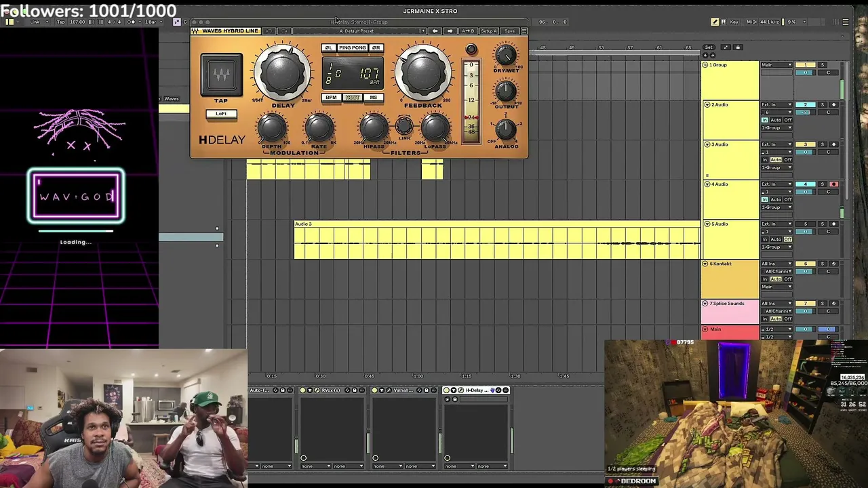Select HOST delay sync mode
The image size is (868, 488).
[353, 98]
